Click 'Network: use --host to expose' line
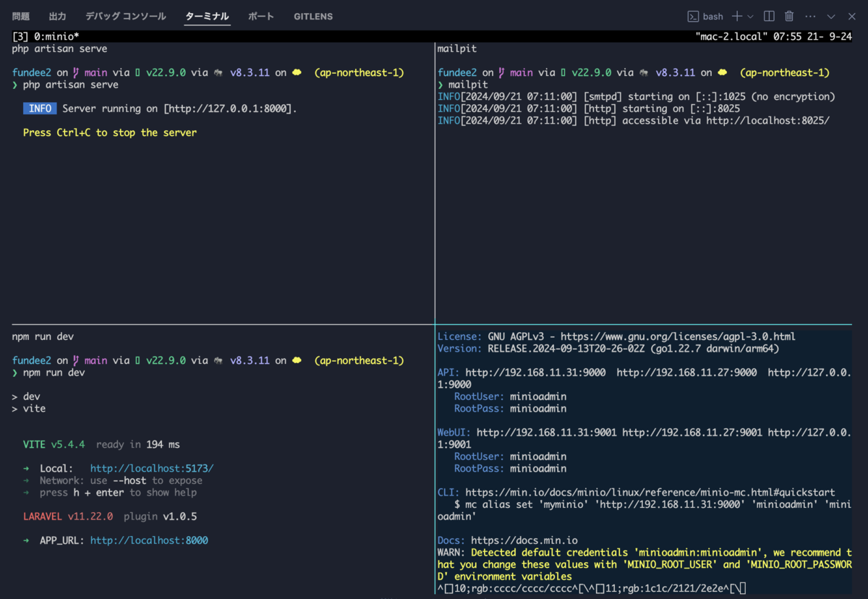 113,480
